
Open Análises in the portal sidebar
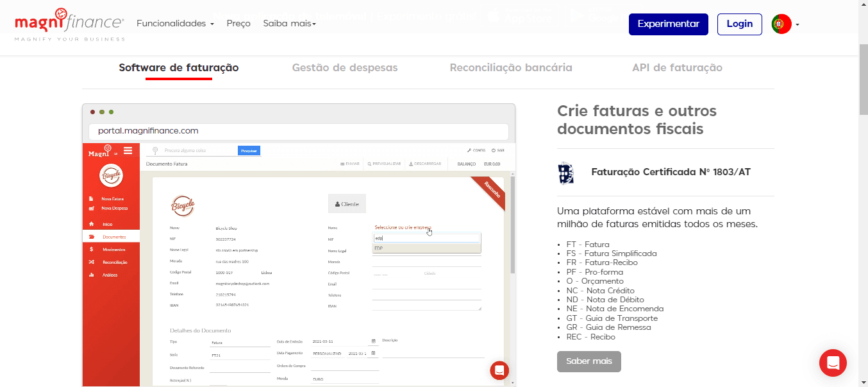(x=111, y=275)
